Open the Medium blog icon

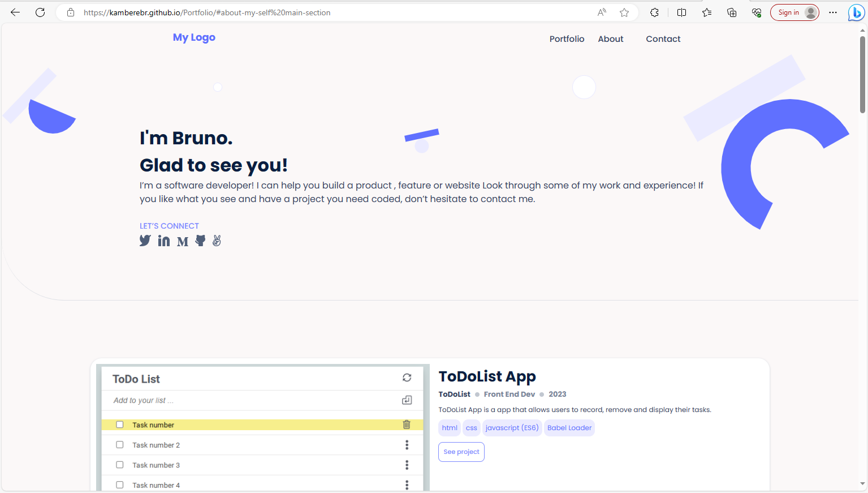click(x=182, y=242)
